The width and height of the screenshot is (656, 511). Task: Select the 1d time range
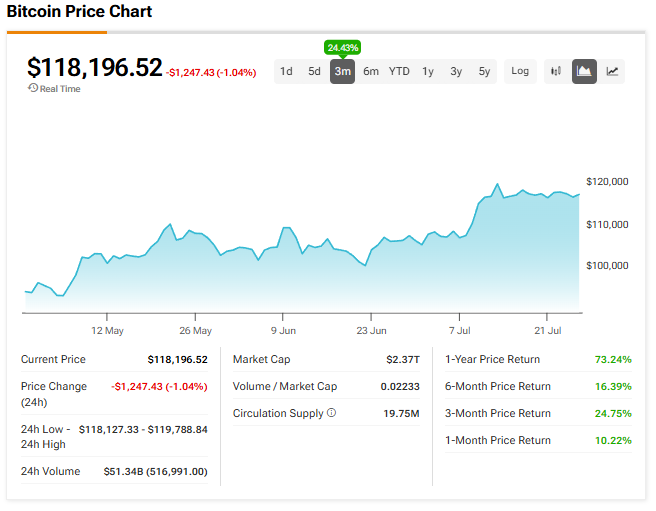click(286, 71)
